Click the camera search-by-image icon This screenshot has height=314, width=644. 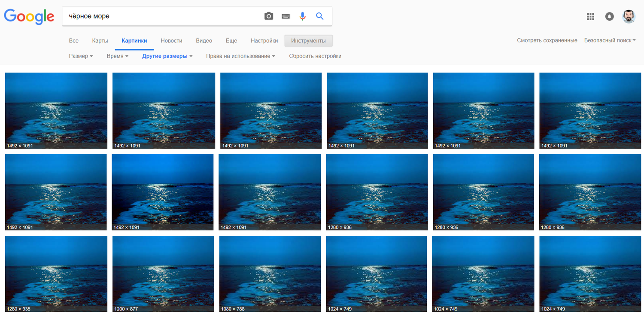click(268, 16)
